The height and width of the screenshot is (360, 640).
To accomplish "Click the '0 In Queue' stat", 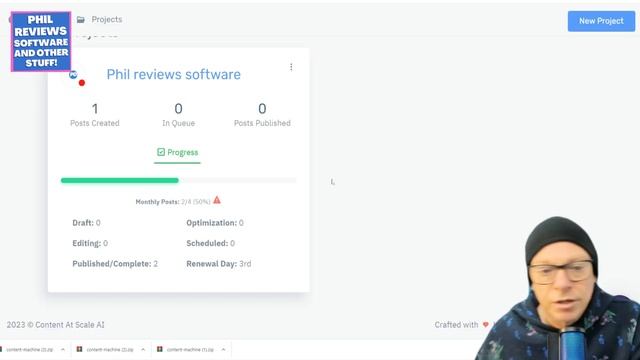I will tap(178, 115).
